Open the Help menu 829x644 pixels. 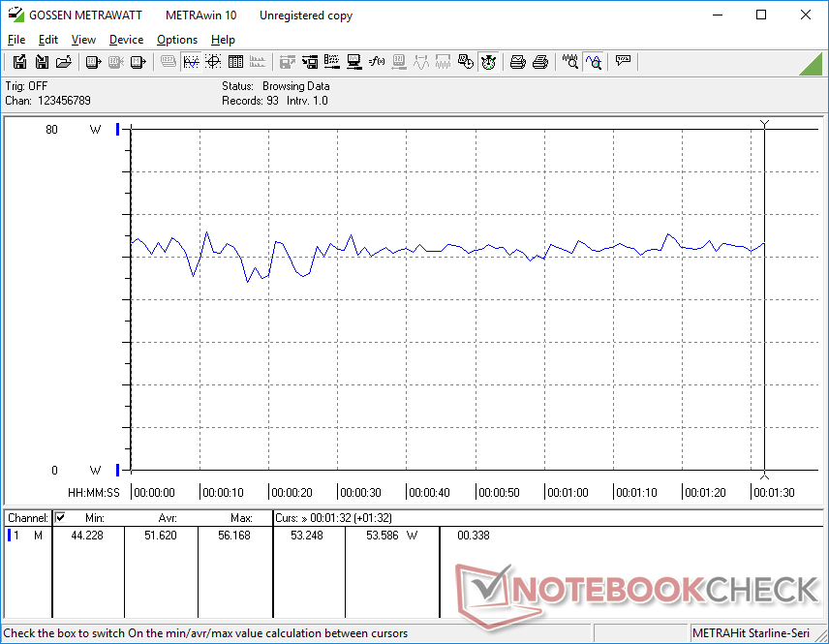223,40
